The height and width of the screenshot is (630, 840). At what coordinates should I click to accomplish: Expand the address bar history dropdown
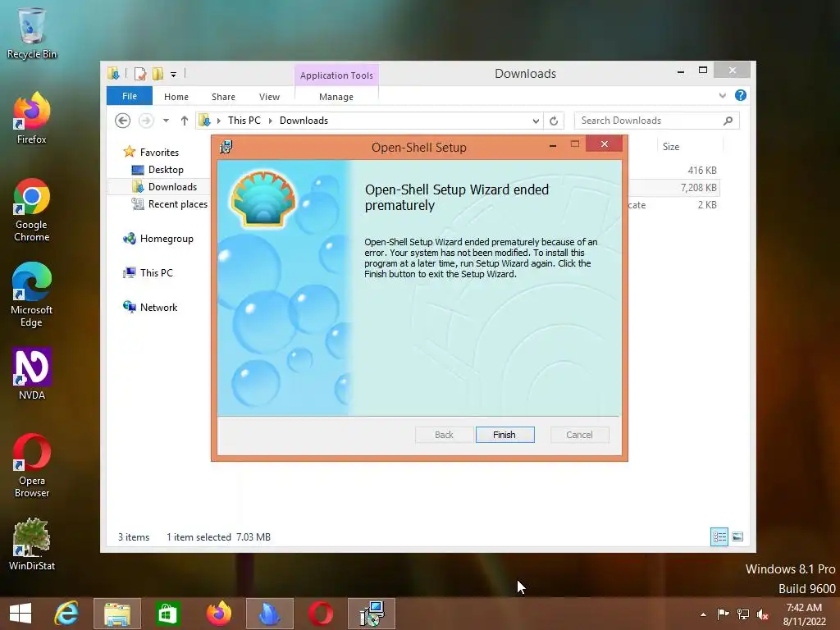click(536, 121)
